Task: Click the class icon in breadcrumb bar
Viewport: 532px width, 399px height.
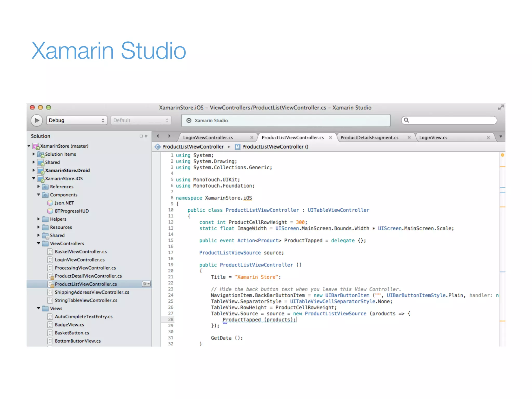Action: click(x=157, y=147)
